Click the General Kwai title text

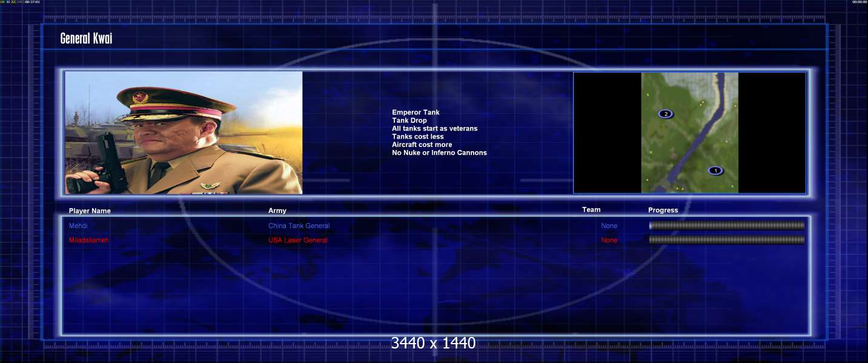(x=86, y=39)
